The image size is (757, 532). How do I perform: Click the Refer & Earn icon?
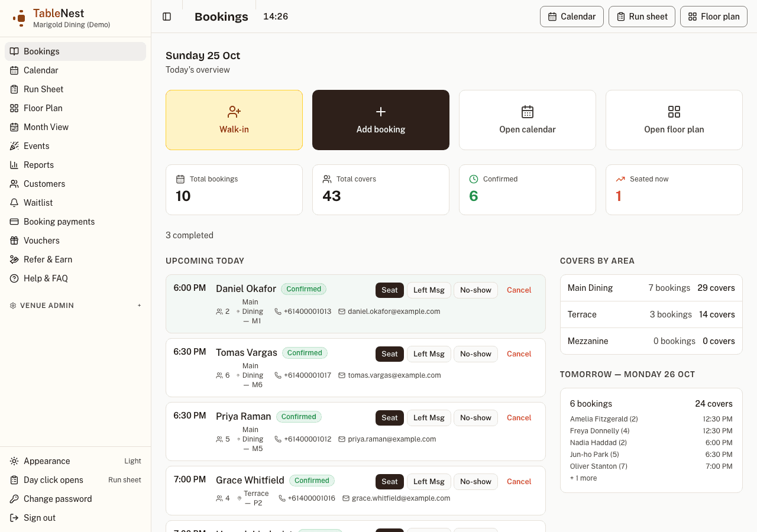(14, 259)
